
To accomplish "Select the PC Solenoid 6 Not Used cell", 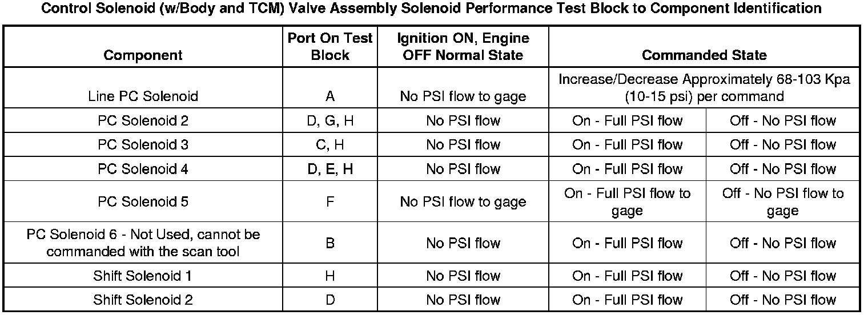I will click(143, 243).
